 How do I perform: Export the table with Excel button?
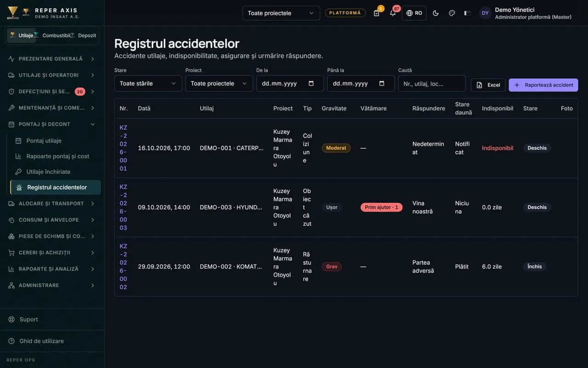coord(488,85)
